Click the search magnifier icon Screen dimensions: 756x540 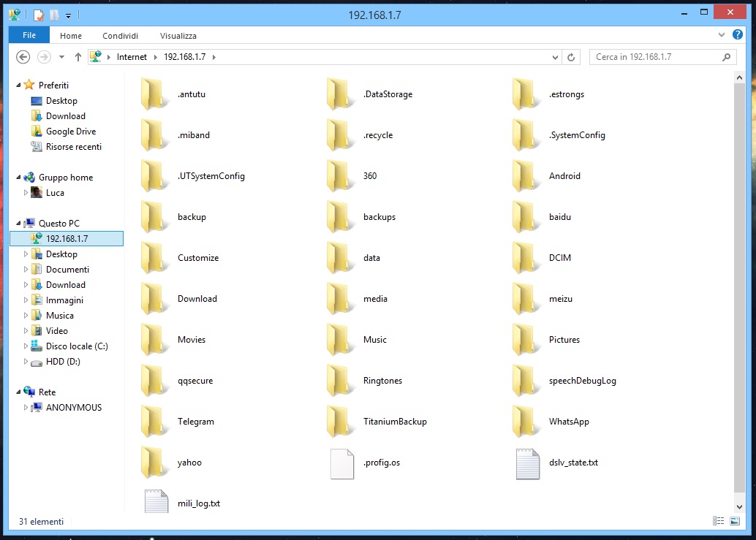click(726, 57)
